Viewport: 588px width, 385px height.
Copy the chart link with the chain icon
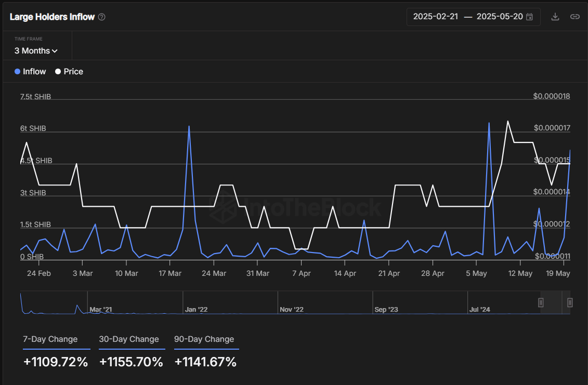point(574,17)
